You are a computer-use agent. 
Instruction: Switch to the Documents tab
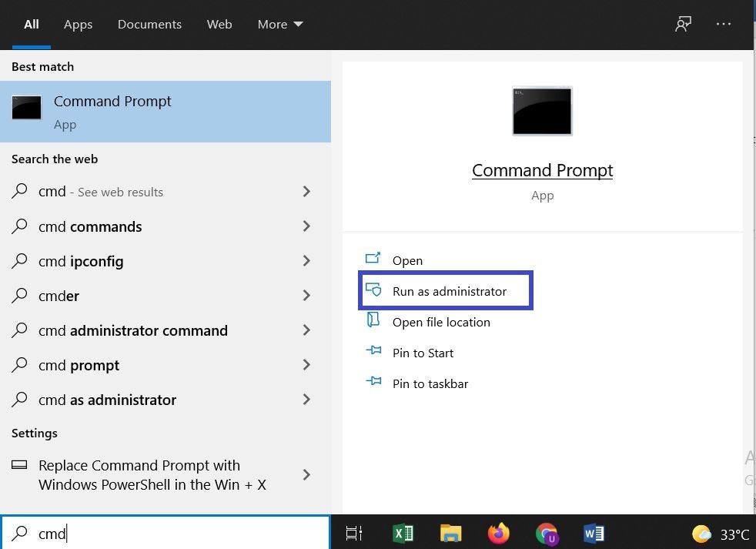[149, 24]
